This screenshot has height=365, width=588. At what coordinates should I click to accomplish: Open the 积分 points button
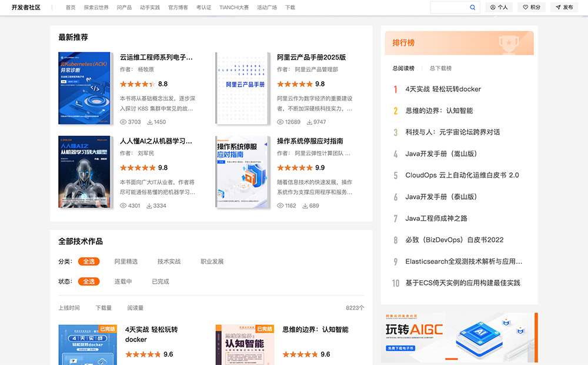coord(532,7)
